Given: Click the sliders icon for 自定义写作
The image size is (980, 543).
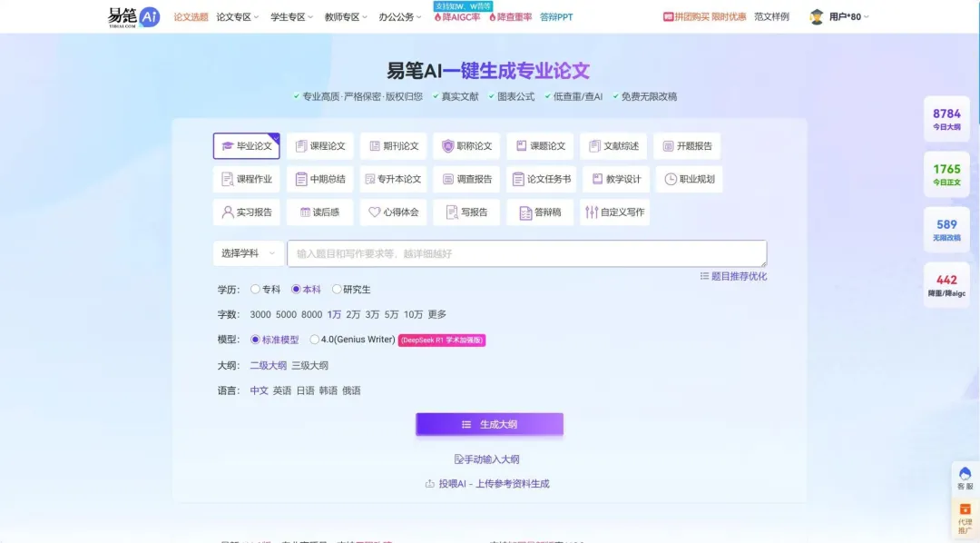Looking at the screenshot, I should click(x=592, y=212).
